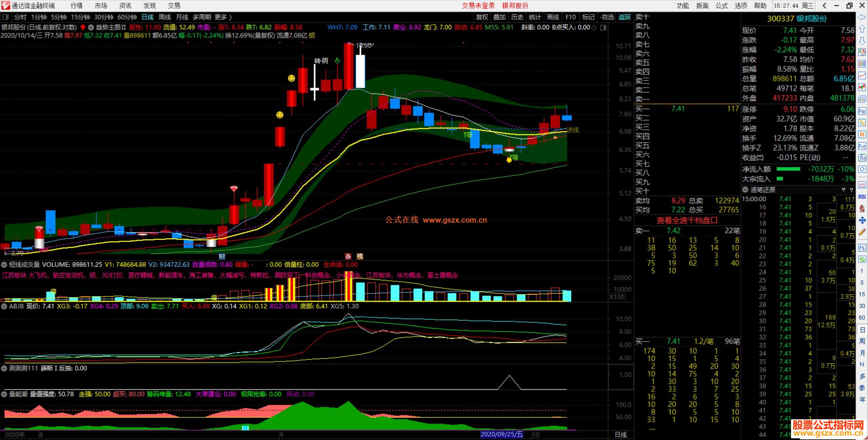Click the 返回 return button
Image resolution: width=868 pixels, height=440 pixels.
(x=624, y=17)
